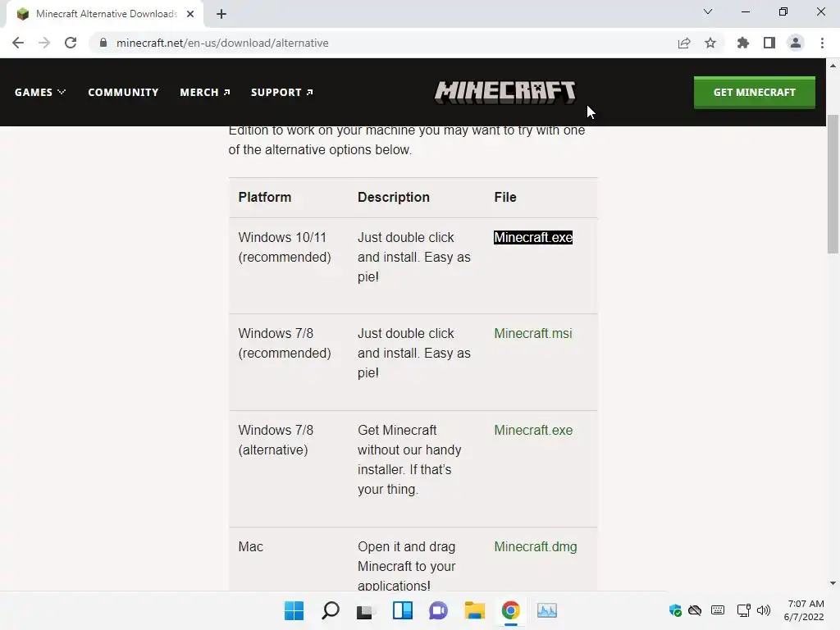Click the GET MINECRAFT button
Viewport: 840px width, 630px height.
(x=755, y=92)
